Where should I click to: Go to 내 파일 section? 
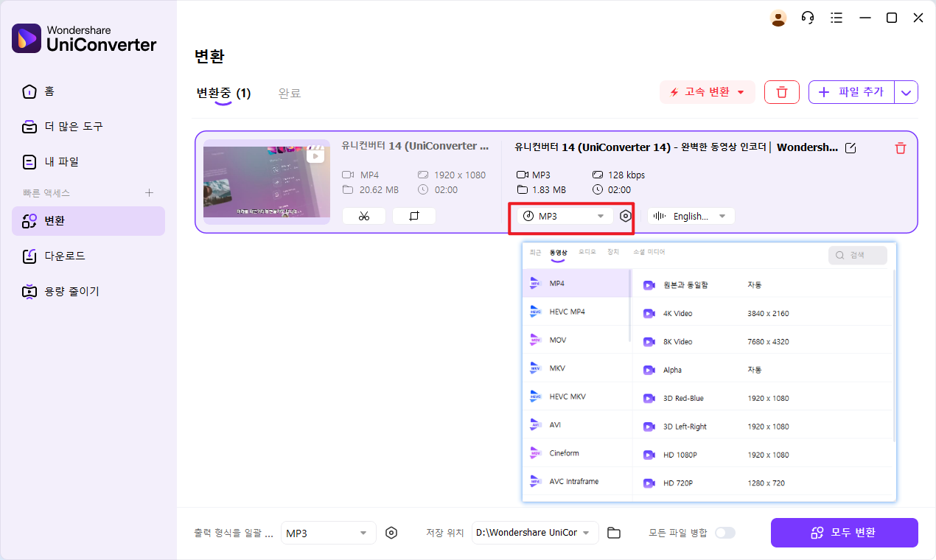[88, 161]
